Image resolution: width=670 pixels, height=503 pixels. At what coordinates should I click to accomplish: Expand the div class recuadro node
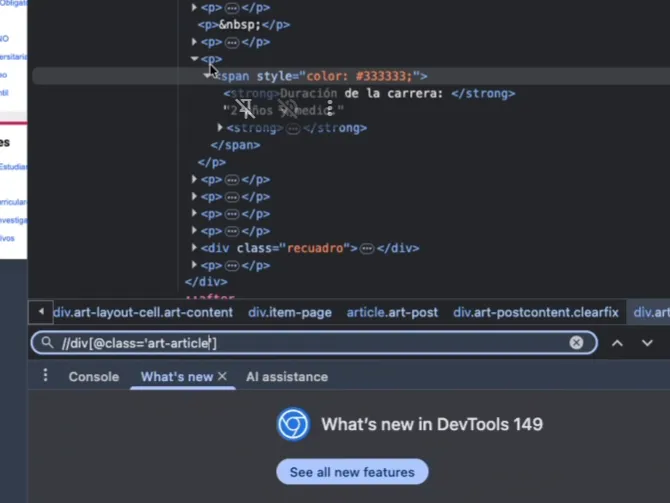click(x=194, y=247)
